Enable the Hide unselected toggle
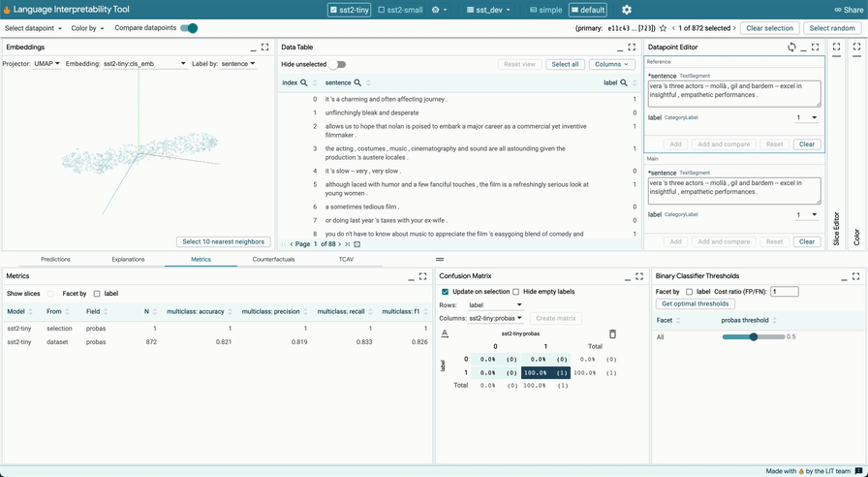868x477 pixels. click(337, 64)
